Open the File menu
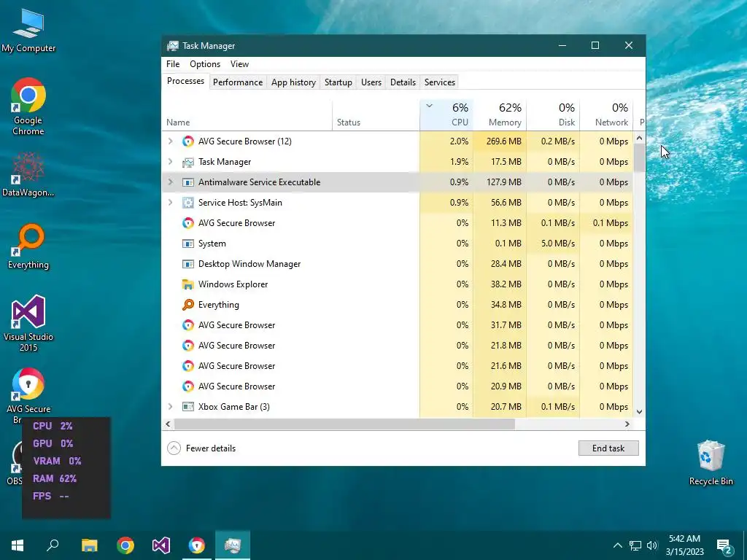 coord(173,64)
